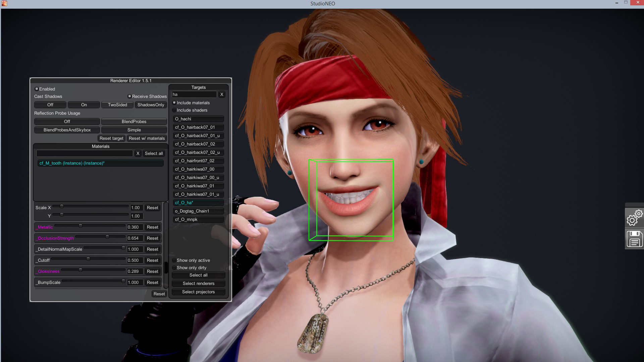
Task: Click the Reset target button
Action: pos(111,138)
